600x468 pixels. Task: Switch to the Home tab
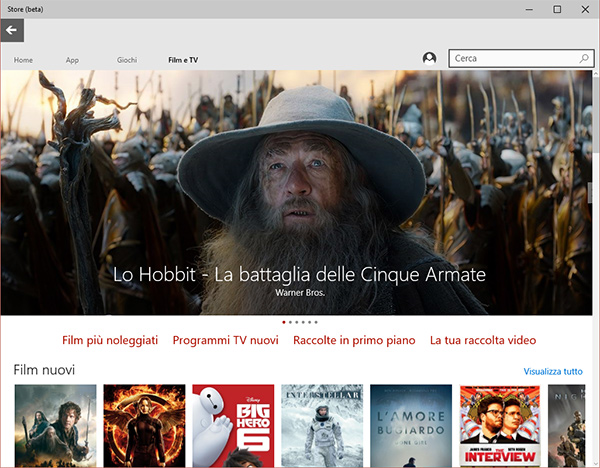(23, 60)
